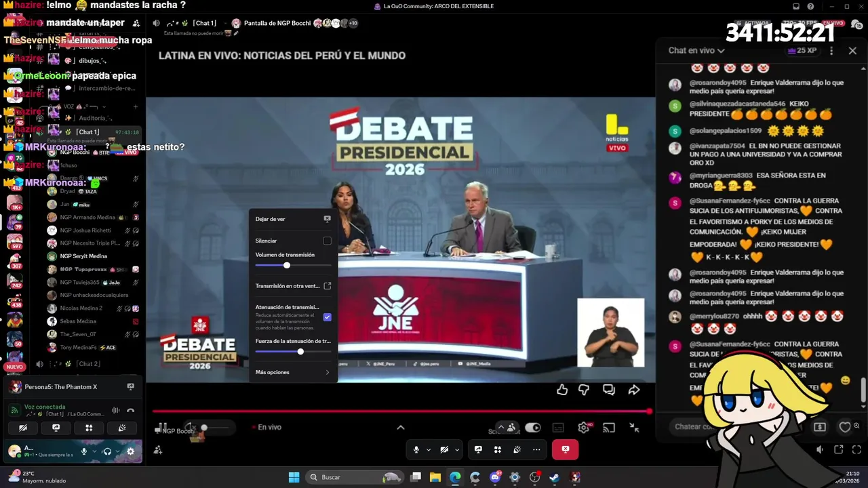The height and width of the screenshot is (488, 868).
Task: Click share screen in the voice connected panel
Action: pyautogui.click(x=56, y=428)
